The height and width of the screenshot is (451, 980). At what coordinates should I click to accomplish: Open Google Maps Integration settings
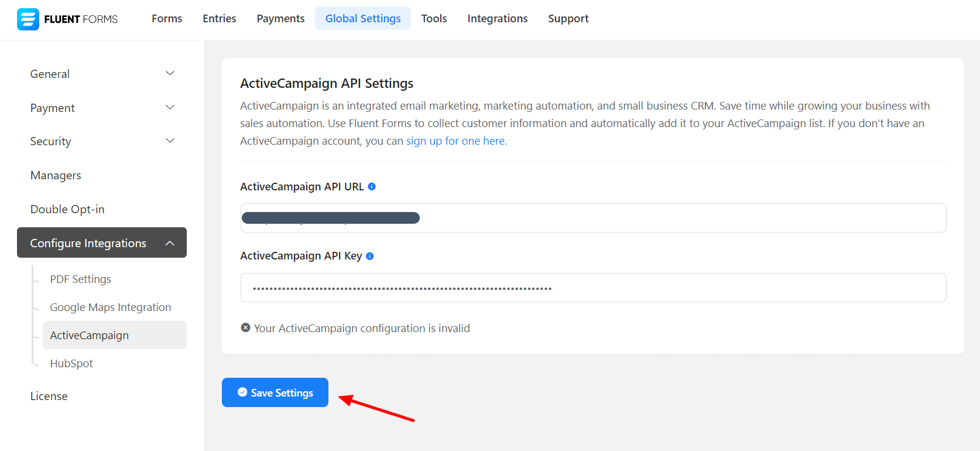click(x=111, y=307)
